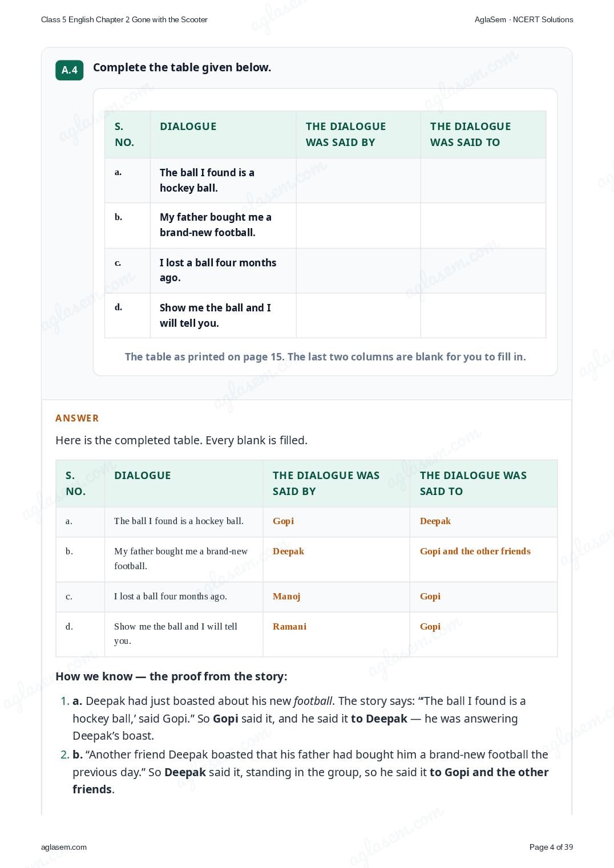Click the italic word 'football' in explanation

[313, 701]
